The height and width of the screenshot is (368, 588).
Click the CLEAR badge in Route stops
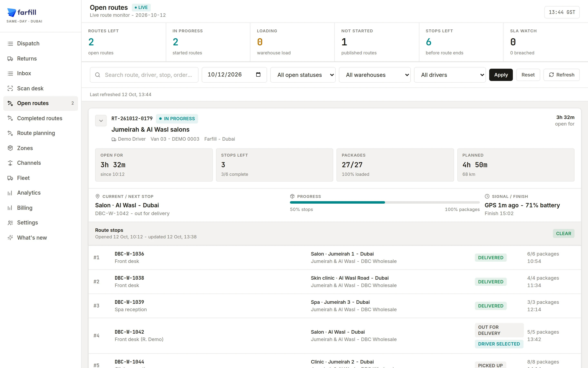pyautogui.click(x=563, y=233)
